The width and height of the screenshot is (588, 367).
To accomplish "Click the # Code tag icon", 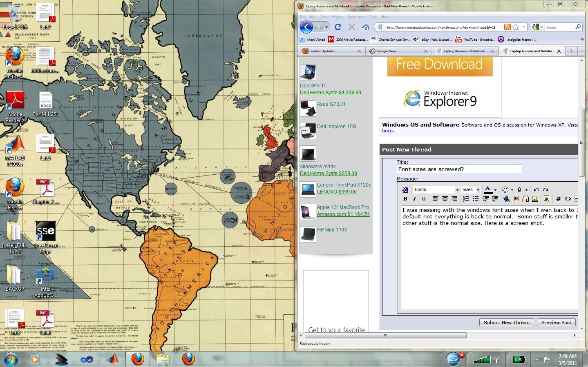I will click(x=559, y=199).
